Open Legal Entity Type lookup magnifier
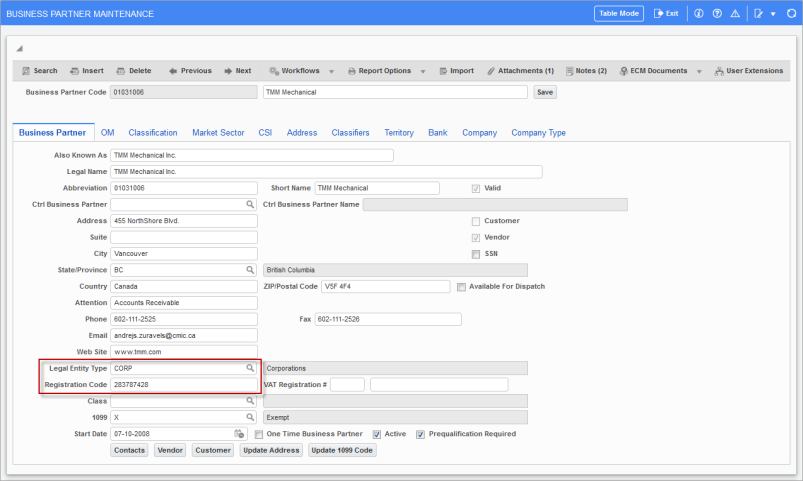 click(250, 368)
